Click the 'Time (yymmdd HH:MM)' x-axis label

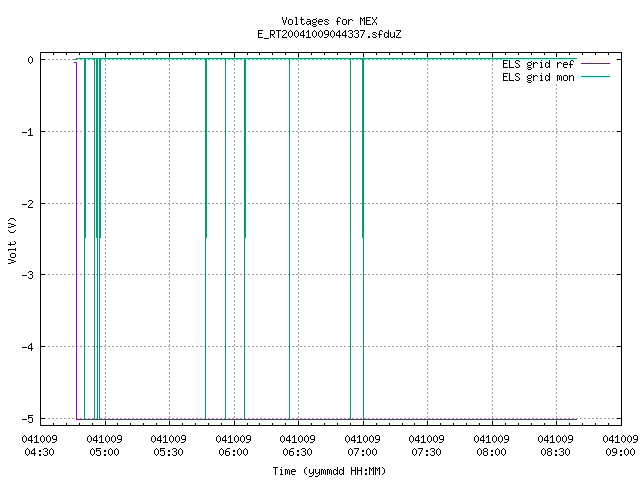[329, 471]
